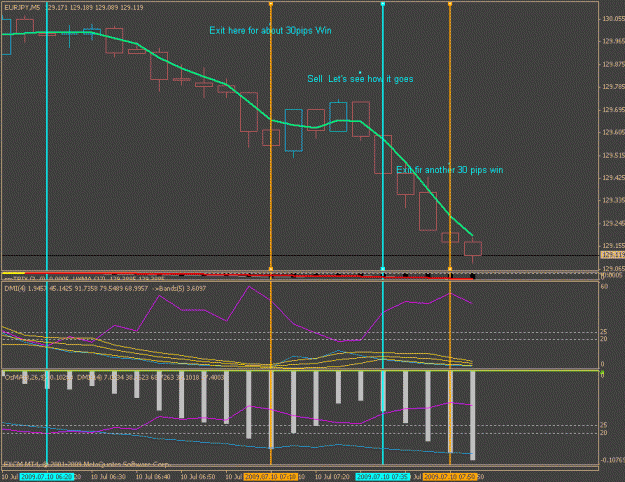The height and width of the screenshot is (482, 625).
Task: Click the black horizontal current price line
Action: point(300,256)
